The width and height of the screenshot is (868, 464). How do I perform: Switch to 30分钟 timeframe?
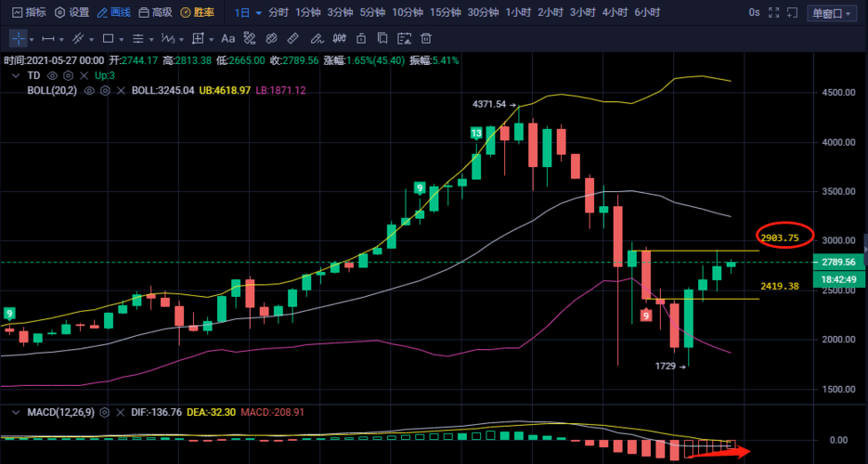(484, 13)
